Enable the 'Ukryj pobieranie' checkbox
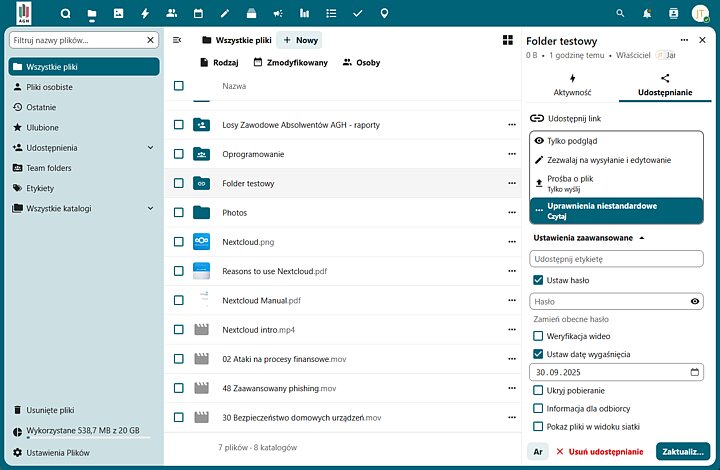The height and width of the screenshot is (470, 720). point(538,390)
